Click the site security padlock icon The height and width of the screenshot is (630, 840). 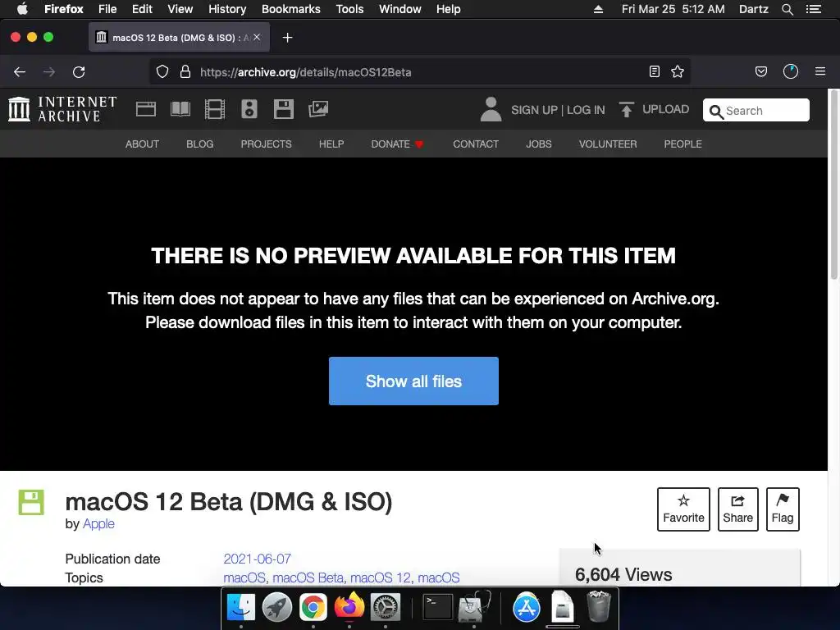[x=185, y=72]
